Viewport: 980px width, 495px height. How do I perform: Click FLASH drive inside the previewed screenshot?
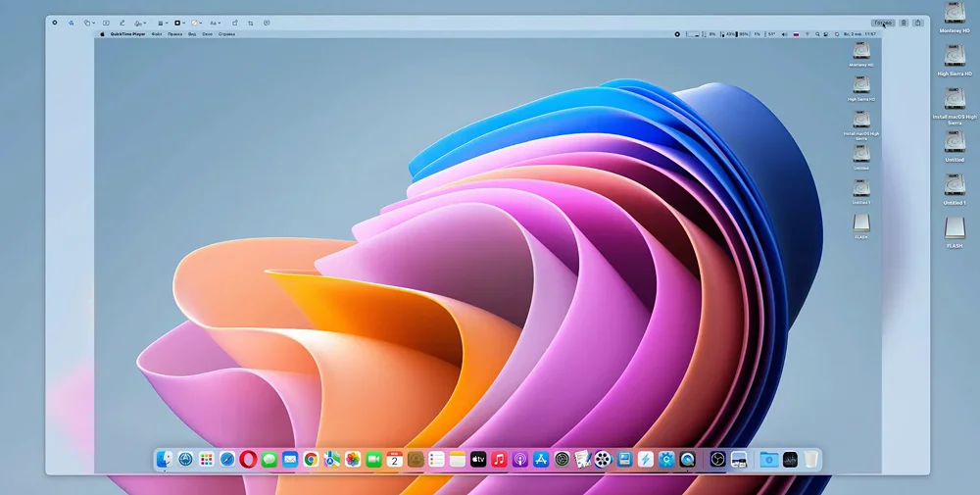[861, 226]
